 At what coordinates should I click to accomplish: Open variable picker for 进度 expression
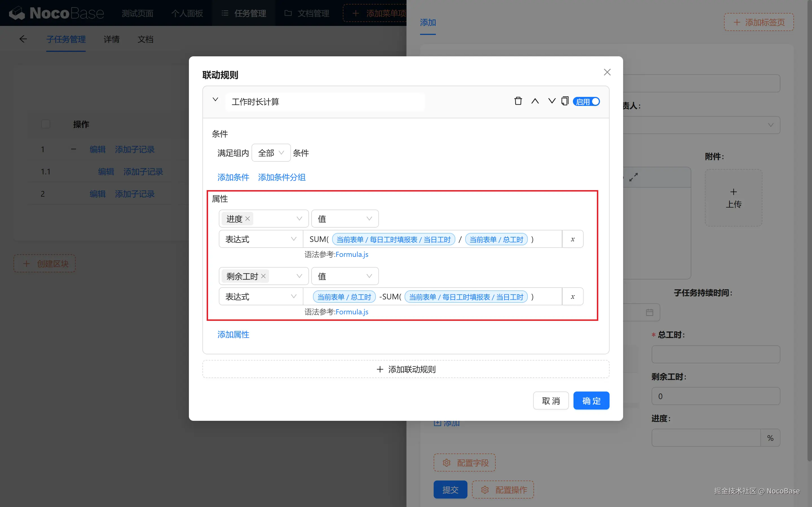tap(572, 239)
